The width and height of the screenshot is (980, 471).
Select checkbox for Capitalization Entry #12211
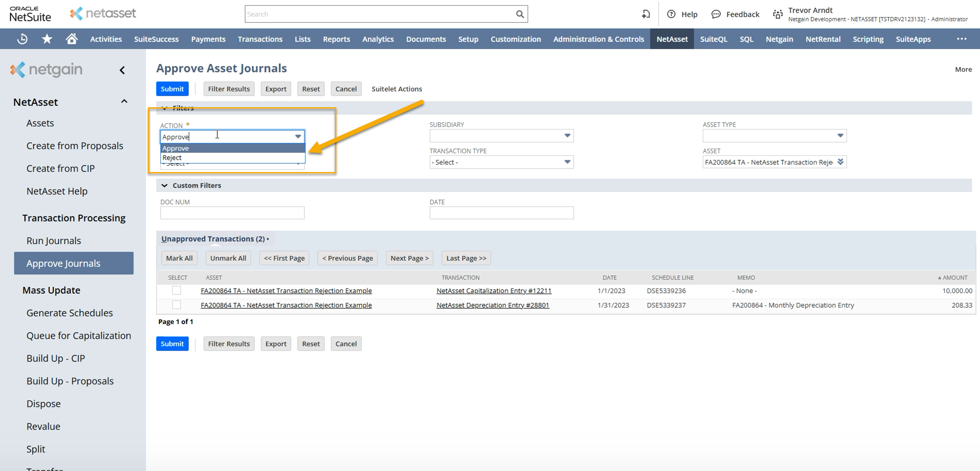[x=176, y=290]
